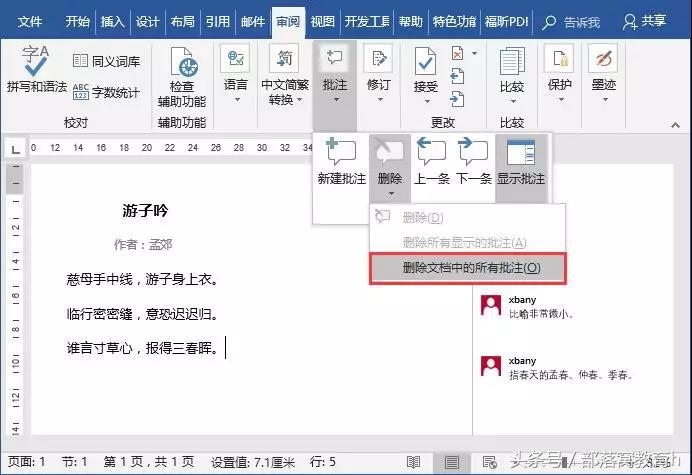Viewport: 692px width, 475px height.
Task: Click the line 临行密密缝，意恐迟迟归。
Action: tap(142, 314)
